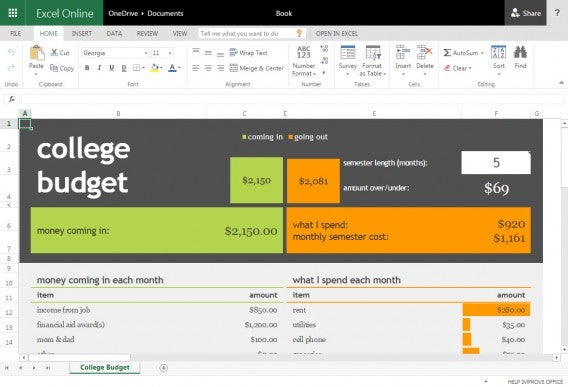Click the Font Color A icon
The height and width of the screenshot is (387, 568).
pyautogui.click(x=172, y=68)
